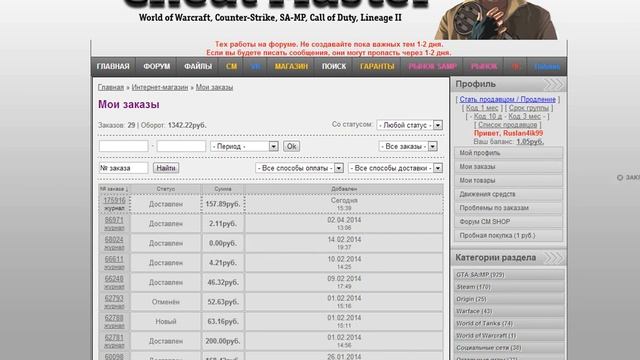Open the журнал link under order 175916
This screenshot has height=360, width=640.
[x=114, y=208]
